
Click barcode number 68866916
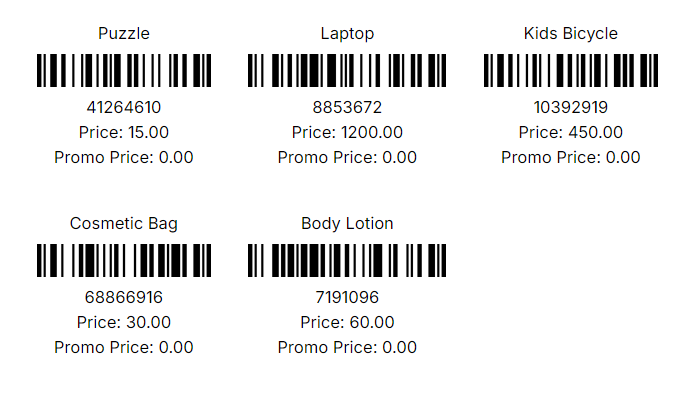(x=124, y=297)
